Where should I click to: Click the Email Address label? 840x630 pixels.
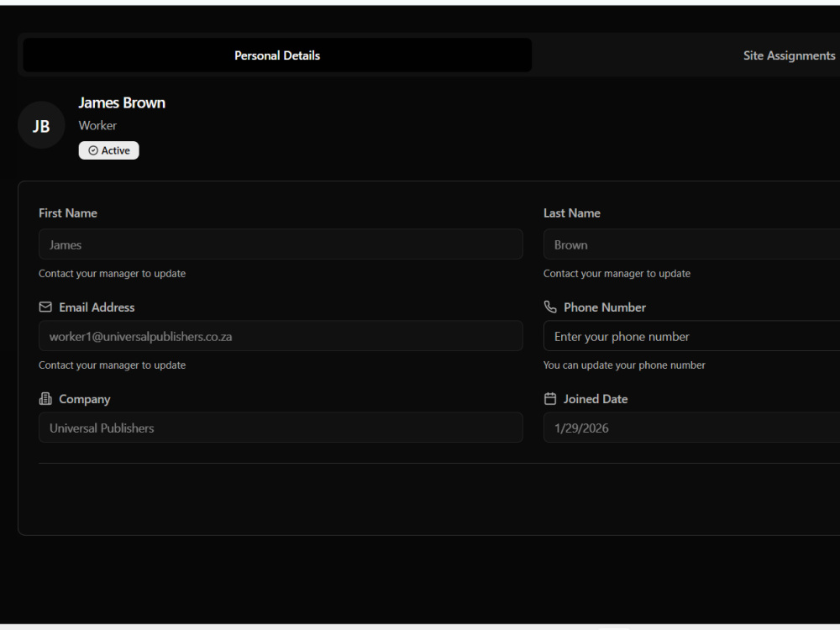[97, 307]
